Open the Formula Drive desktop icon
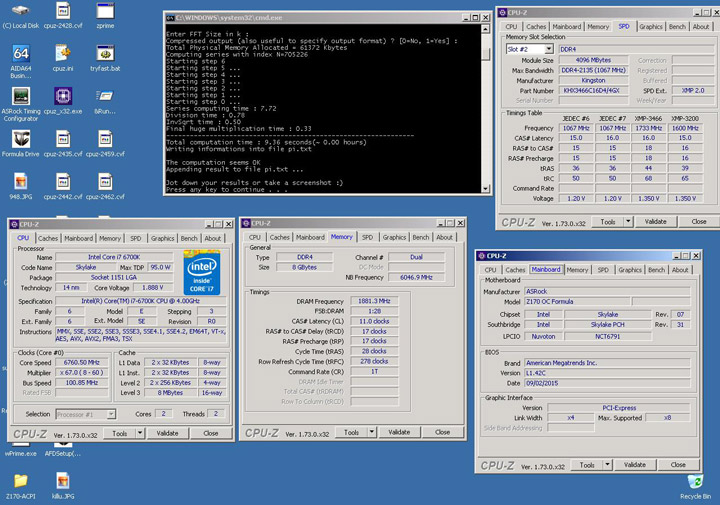This screenshot has height=505, width=720. [20, 140]
